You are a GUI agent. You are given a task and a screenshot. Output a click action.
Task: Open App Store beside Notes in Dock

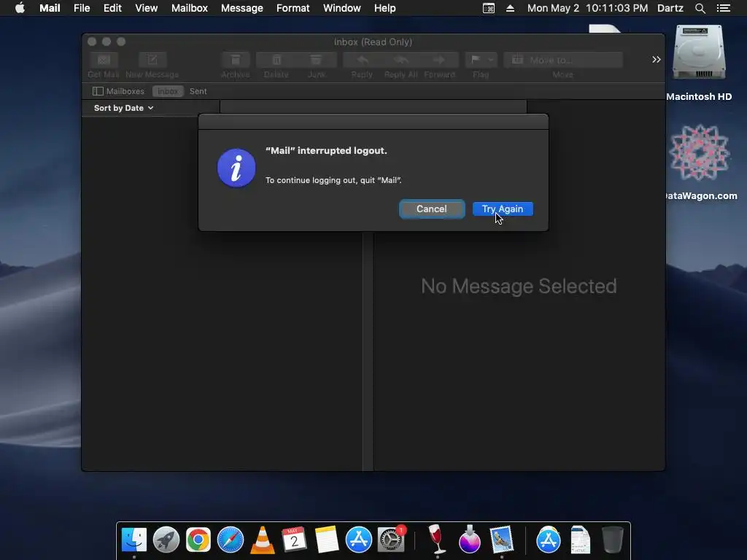[x=359, y=540]
